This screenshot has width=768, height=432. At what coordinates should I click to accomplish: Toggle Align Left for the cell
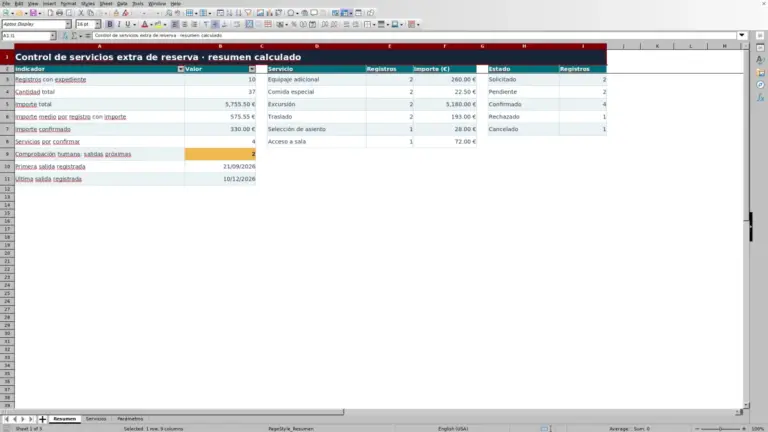[x=175, y=24]
